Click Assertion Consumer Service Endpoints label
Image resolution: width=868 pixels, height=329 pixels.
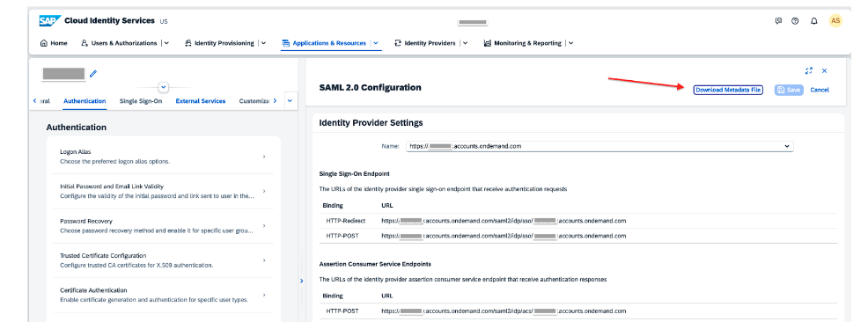pyautogui.click(x=375, y=264)
